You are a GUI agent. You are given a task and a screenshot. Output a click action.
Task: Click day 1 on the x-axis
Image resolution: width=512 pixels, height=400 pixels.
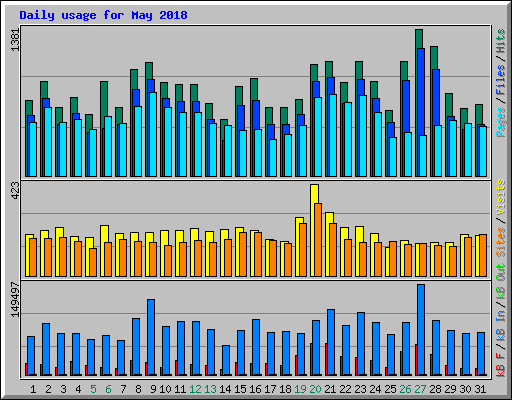(33, 389)
